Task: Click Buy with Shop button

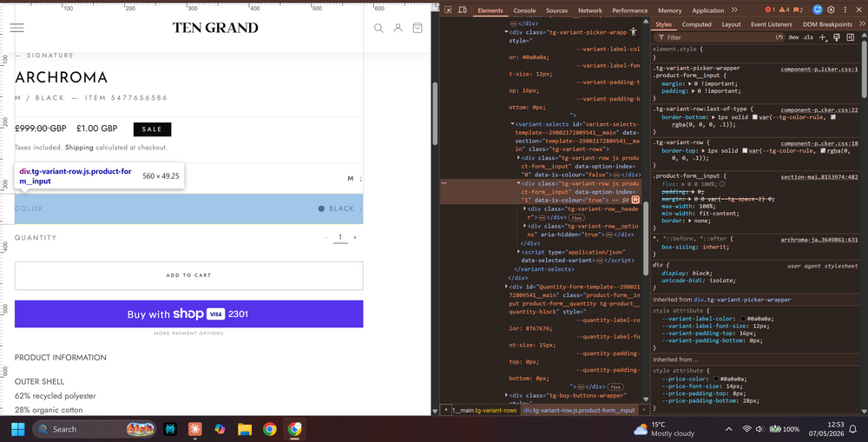Action: click(x=188, y=314)
